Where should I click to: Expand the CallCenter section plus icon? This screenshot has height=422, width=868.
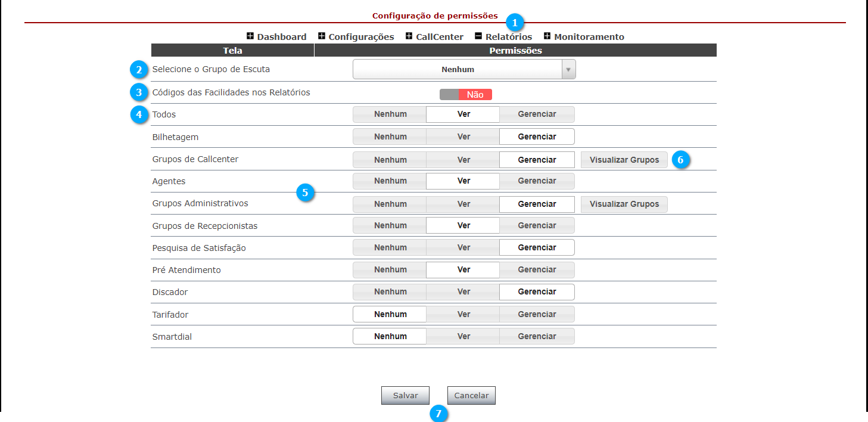(409, 36)
